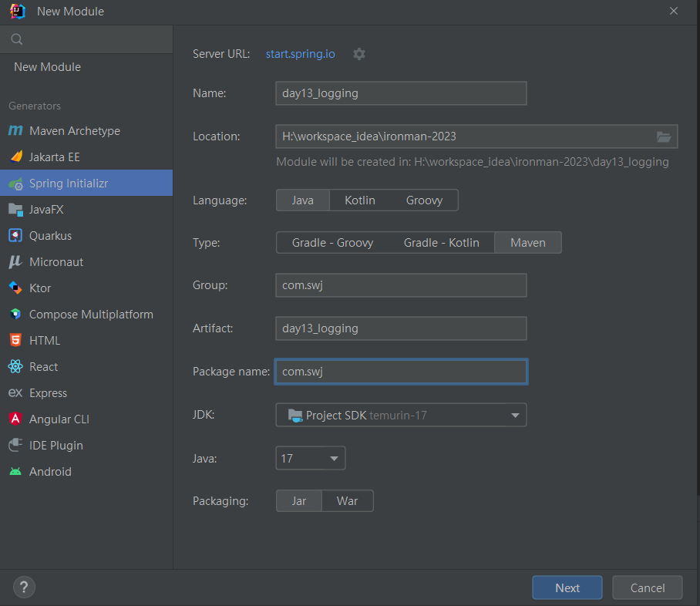Click the Quarkus generator icon
This screenshot has width=700, height=606.
pyautogui.click(x=15, y=236)
